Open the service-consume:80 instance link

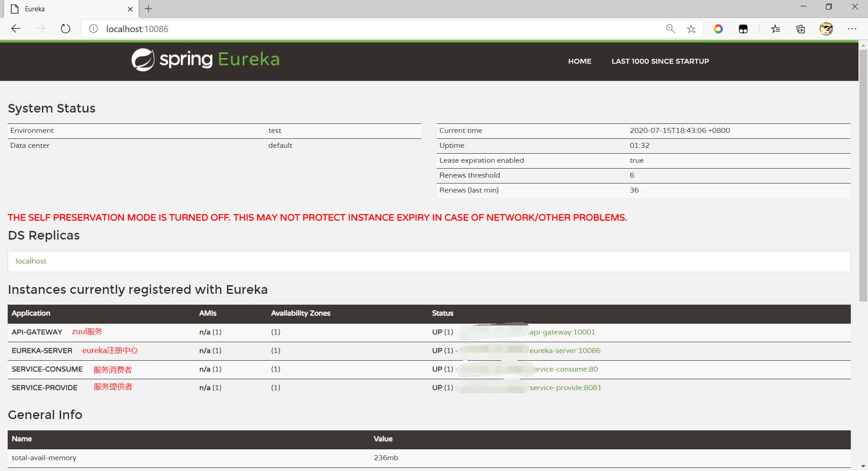(x=566, y=369)
